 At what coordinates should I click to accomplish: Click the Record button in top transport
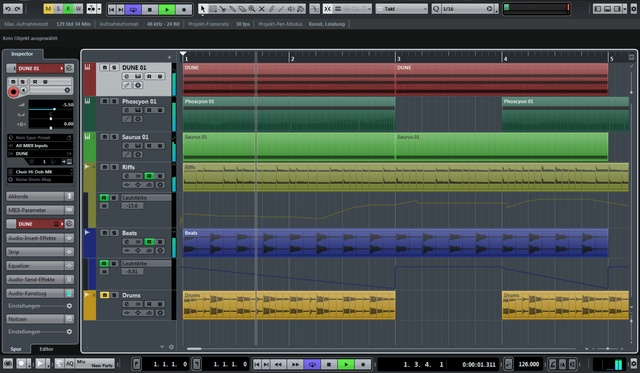(x=184, y=9)
